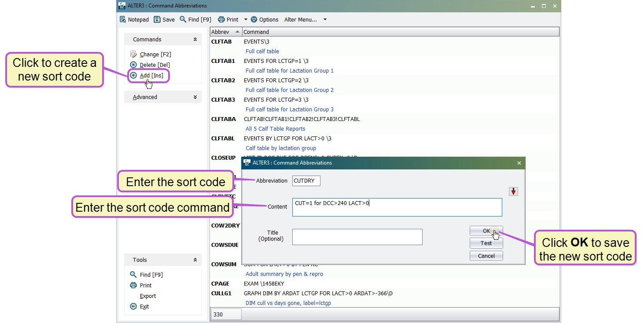The image size is (644, 323).
Task: Click the Print printer icon in Tools
Action: click(x=133, y=285)
